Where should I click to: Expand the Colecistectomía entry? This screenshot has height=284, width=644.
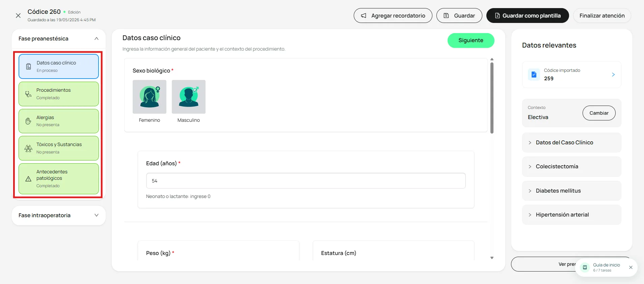coord(572,167)
